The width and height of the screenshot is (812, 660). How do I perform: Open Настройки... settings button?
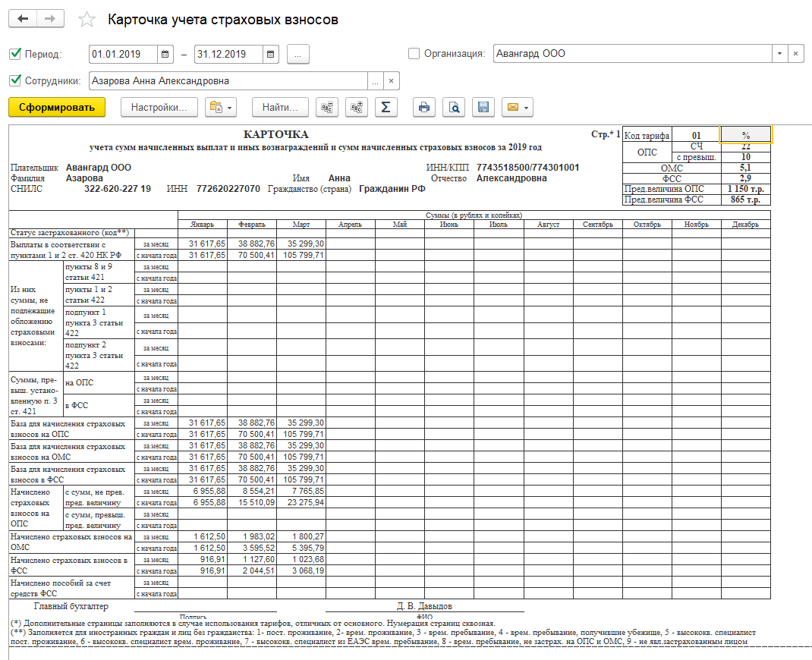click(159, 108)
